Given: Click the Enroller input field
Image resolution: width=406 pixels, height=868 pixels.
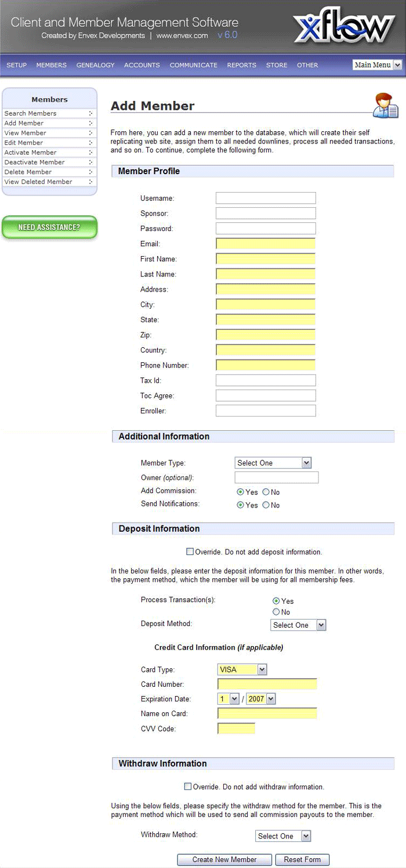Looking at the screenshot, I should coord(266,410).
